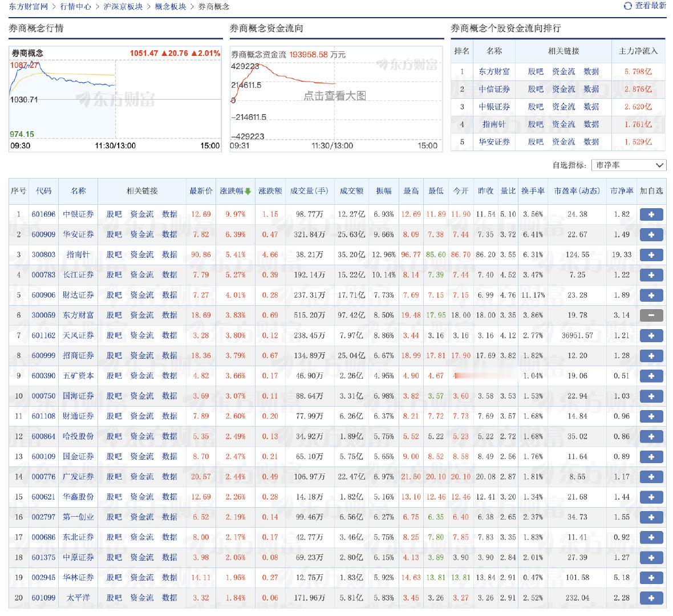The height and width of the screenshot is (616, 673).
Task: Go to 行情中心 breadcrumb
Action: (x=75, y=6)
